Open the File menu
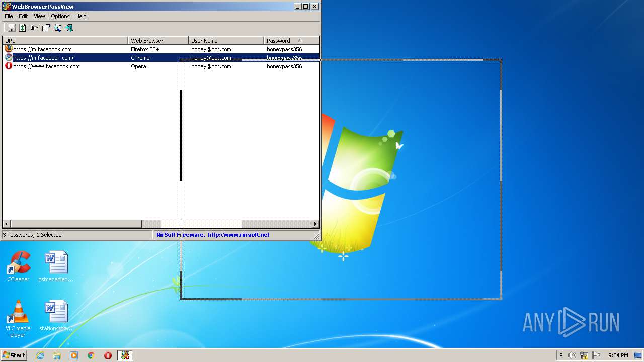Image resolution: width=644 pixels, height=362 pixels. click(9, 16)
